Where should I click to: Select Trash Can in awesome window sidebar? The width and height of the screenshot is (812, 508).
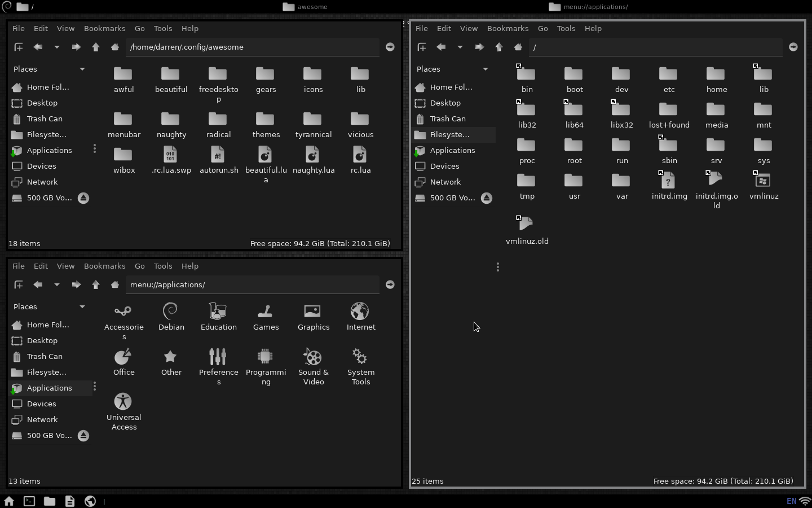pyautogui.click(x=51, y=119)
